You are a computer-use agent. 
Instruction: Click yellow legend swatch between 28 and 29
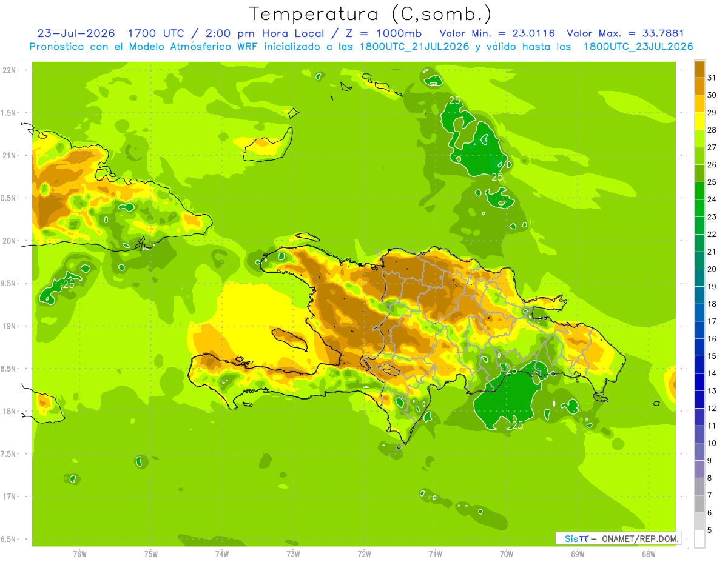click(699, 121)
